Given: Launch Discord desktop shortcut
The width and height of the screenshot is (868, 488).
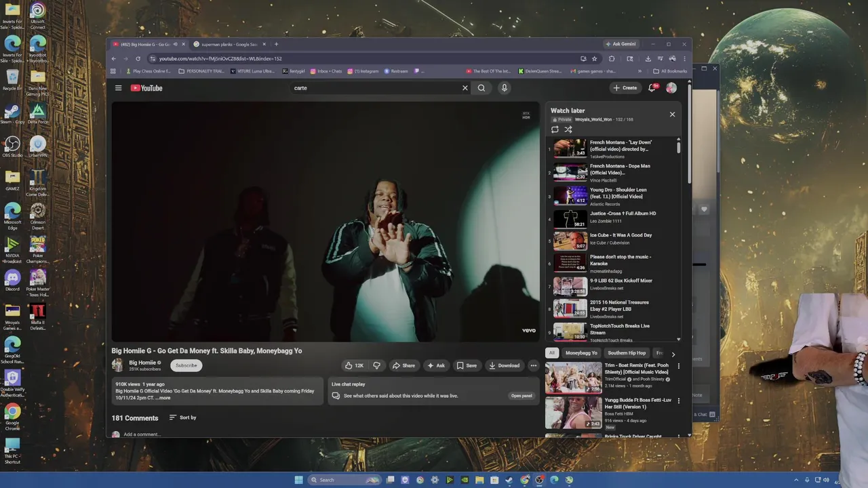Looking at the screenshot, I should pyautogui.click(x=12, y=280).
